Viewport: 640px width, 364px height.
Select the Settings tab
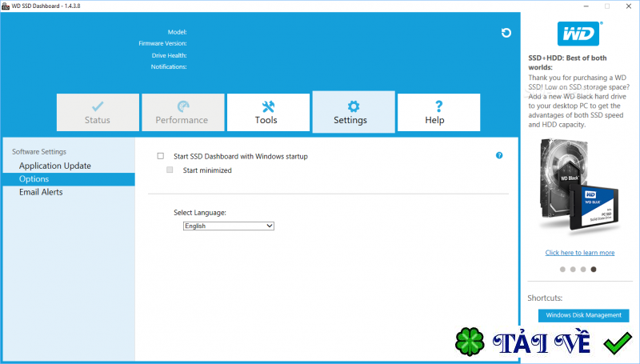pos(354,112)
